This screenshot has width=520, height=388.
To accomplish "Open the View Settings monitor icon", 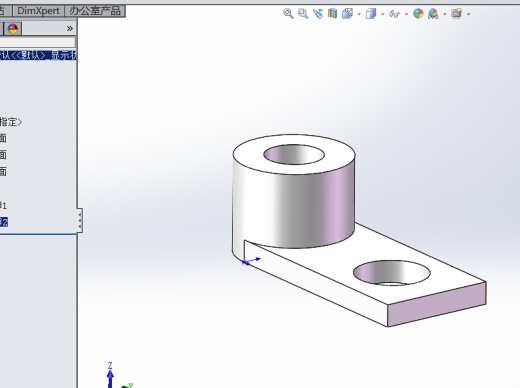I will pos(457,14).
